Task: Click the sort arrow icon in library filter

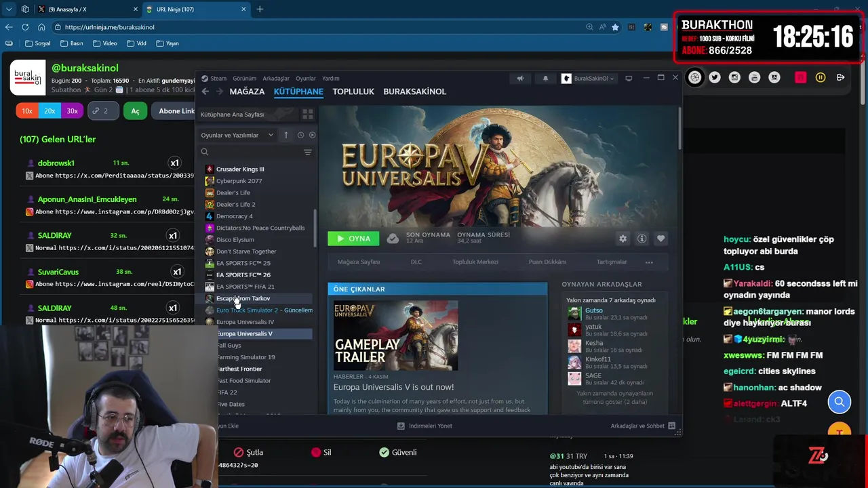Action: point(286,135)
